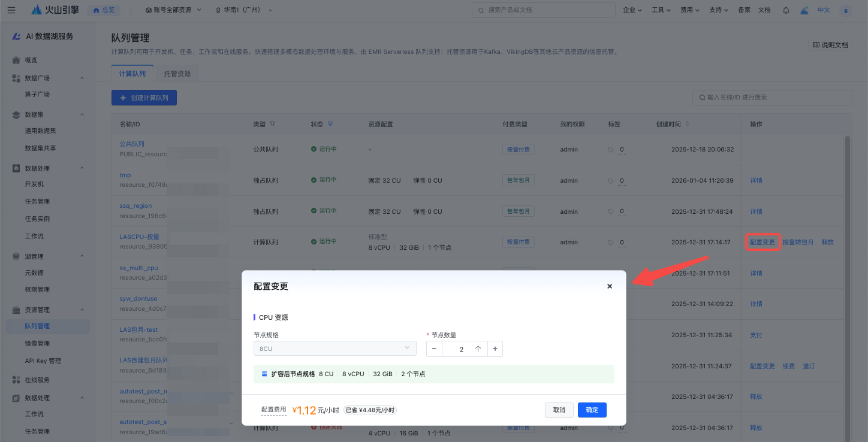Focus the 输入名称/ID search box
The height and width of the screenshot is (442, 868).
click(x=772, y=98)
